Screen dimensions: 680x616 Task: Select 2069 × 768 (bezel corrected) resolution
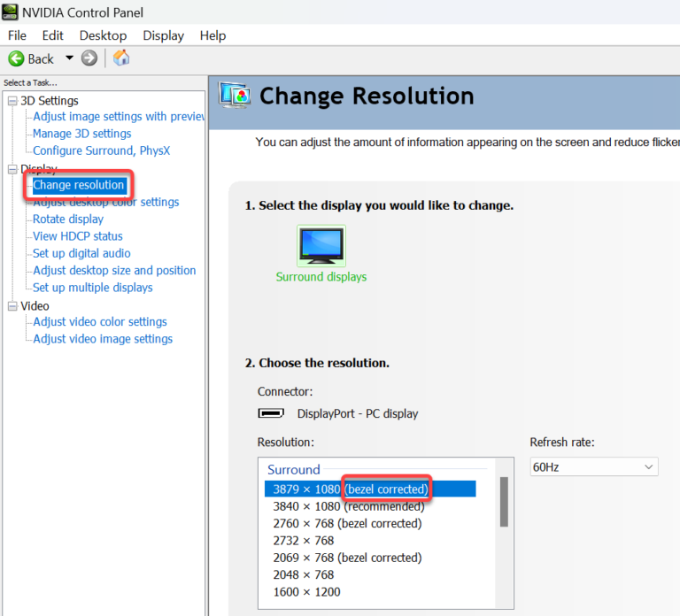tap(347, 558)
